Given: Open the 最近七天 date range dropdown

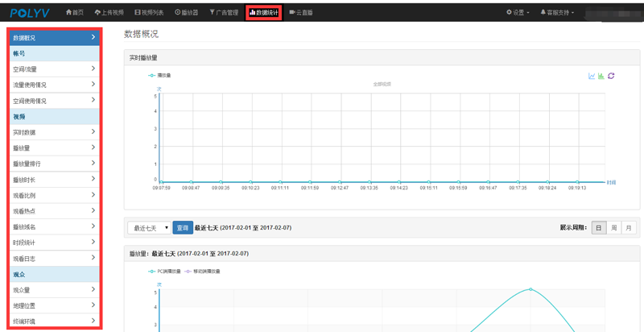Looking at the screenshot, I should (x=148, y=228).
